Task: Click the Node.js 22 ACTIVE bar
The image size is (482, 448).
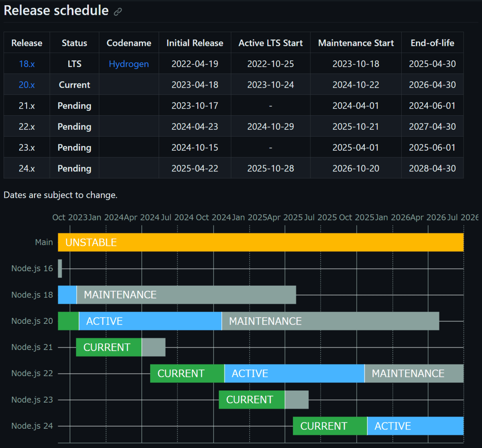Action: coord(294,373)
